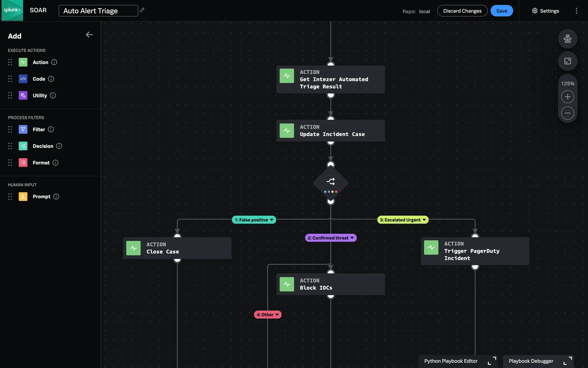
Task: Select the Filter block icon in sidebar
Action: (23, 130)
